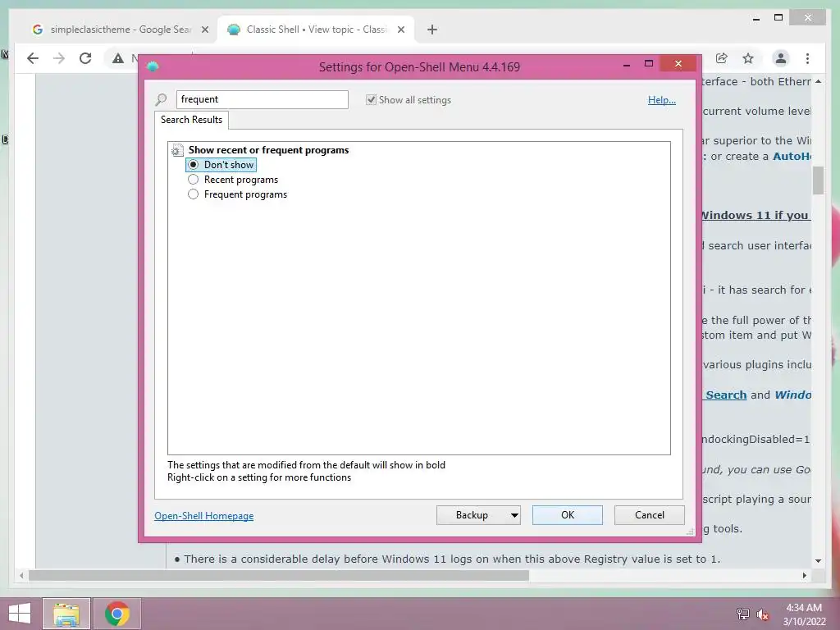Click the Windo... italic link on webpage
The width and height of the screenshot is (840, 630).
tap(792, 395)
